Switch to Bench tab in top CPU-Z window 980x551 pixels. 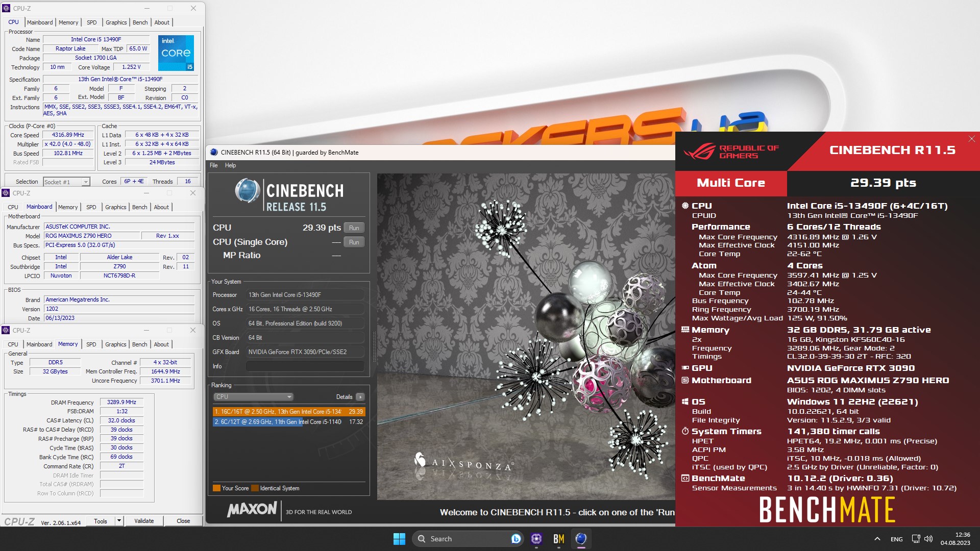pyautogui.click(x=140, y=22)
